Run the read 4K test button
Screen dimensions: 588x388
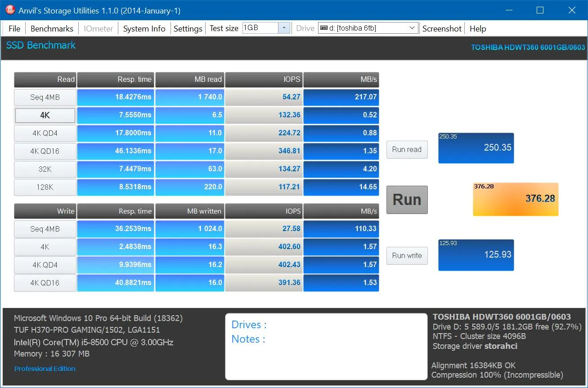pyautogui.click(x=45, y=115)
